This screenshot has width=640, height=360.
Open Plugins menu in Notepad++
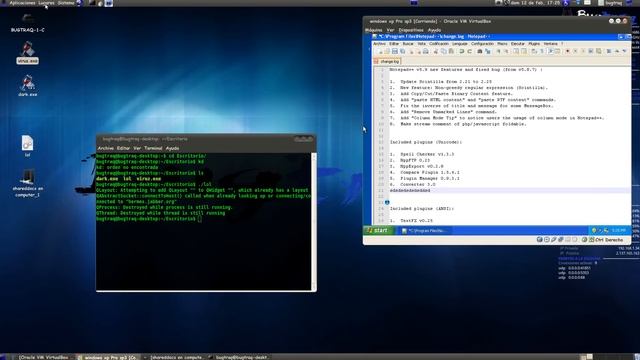pos(534,44)
